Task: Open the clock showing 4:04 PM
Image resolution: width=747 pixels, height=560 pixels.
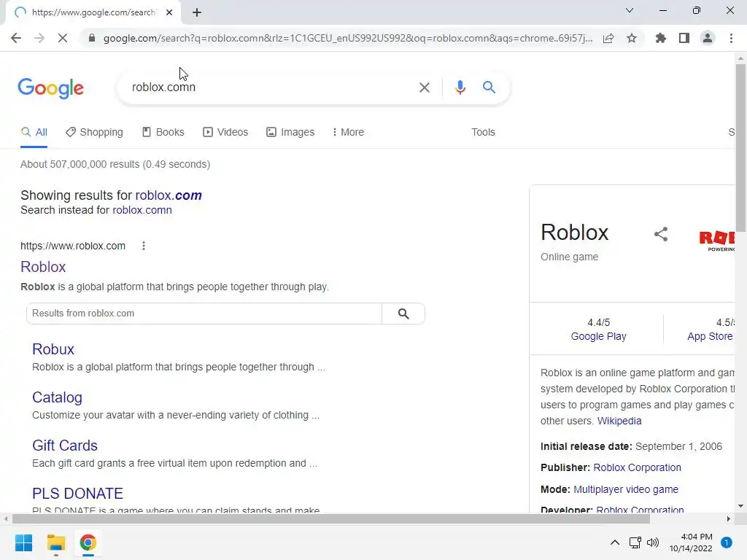Action: tap(691, 542)
